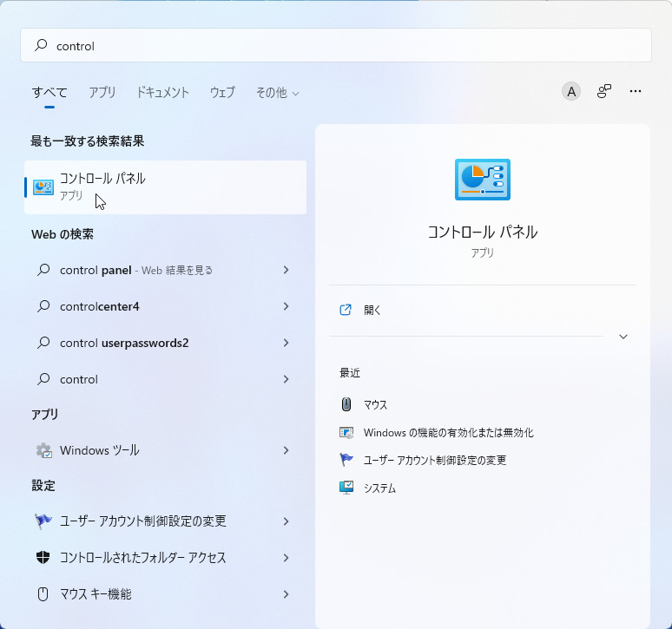The height and width of the screenshot is (629, 672).
Task: Select "control panel - Web 結果を見る" suggestion
Action: (x=166, y=270)
